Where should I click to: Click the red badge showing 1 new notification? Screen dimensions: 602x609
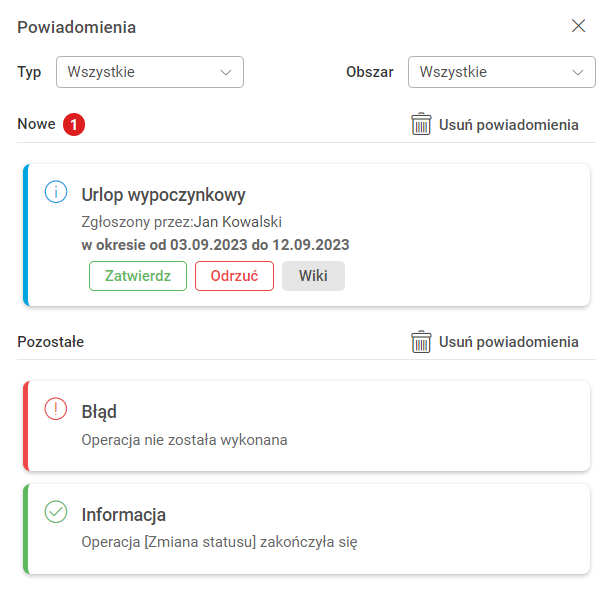[x=74, y=125]
